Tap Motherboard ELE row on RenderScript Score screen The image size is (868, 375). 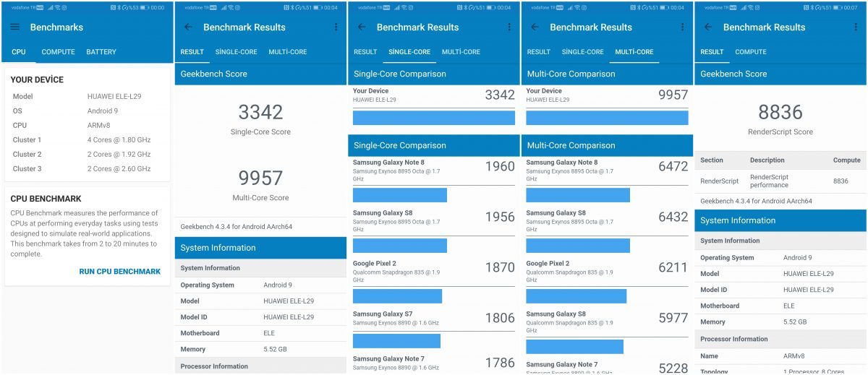[780, 306]
